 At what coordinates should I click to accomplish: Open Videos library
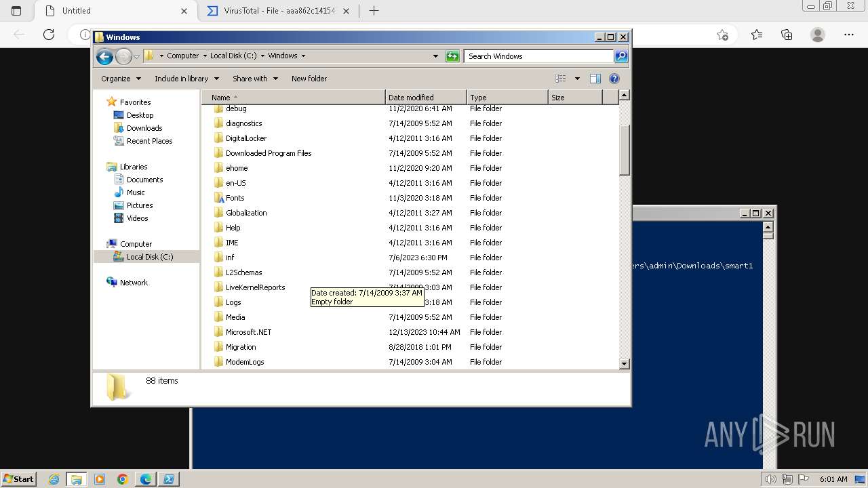coord(137,218)
